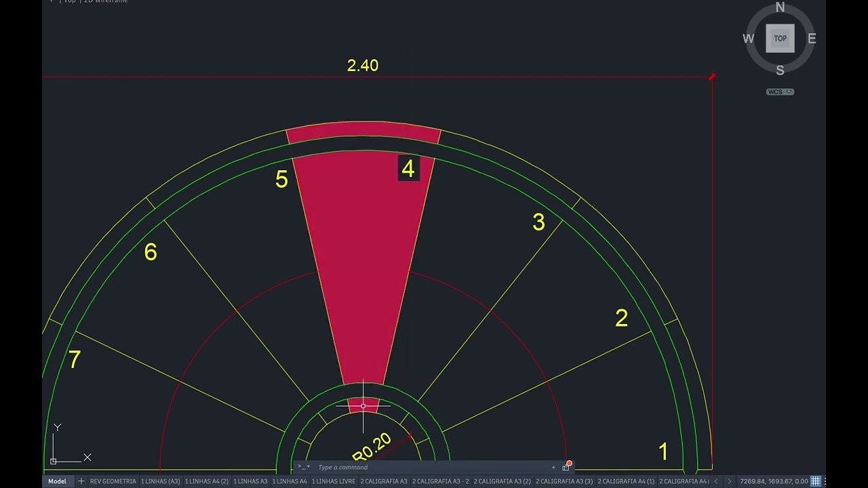Open the WCS coordinate system dropdown
The image size is (868, 488).
coord(780,91)
